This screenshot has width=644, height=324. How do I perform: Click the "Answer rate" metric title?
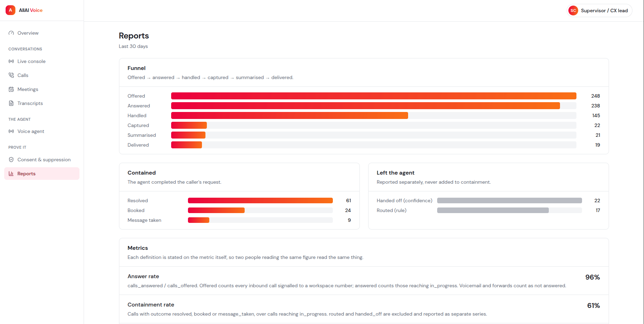(143, 276)
